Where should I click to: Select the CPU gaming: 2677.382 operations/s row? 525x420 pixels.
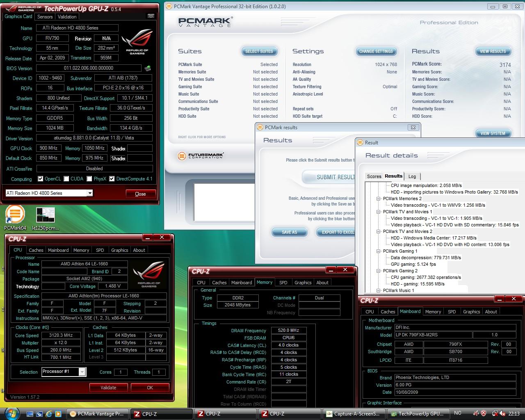pyautogui.click(x=426, y=277)
